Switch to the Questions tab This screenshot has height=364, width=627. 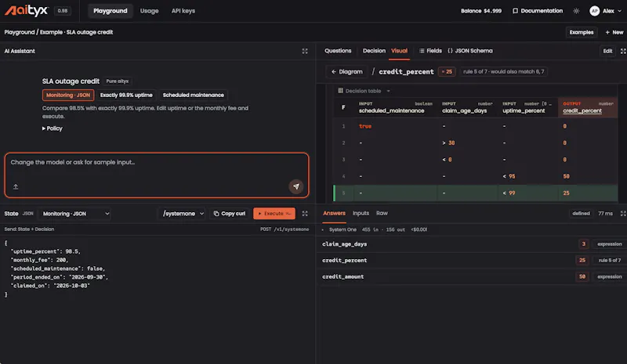pyautogui.click(x=338, y=51)
